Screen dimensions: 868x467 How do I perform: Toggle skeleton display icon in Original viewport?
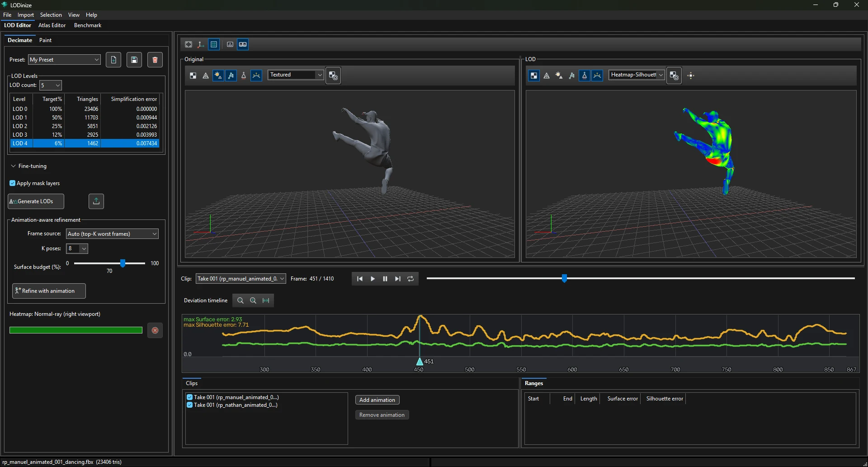[x=231, y=76]
